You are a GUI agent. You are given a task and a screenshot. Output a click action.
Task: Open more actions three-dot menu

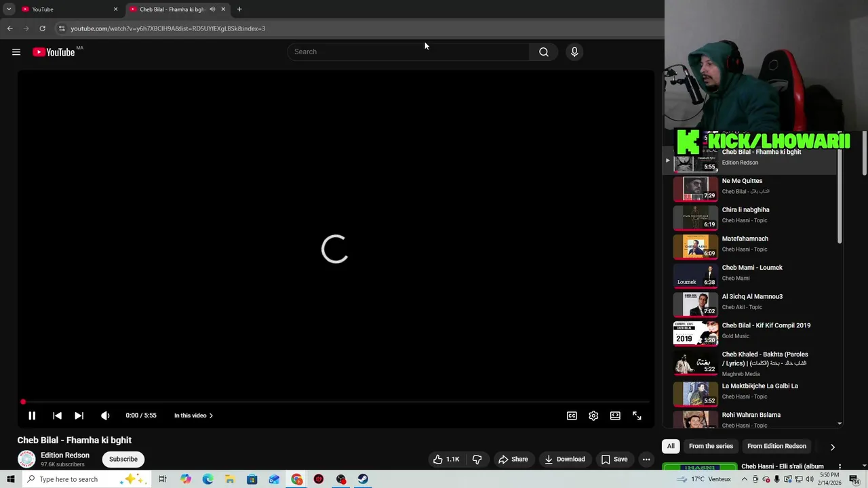[x=646, y=459]
